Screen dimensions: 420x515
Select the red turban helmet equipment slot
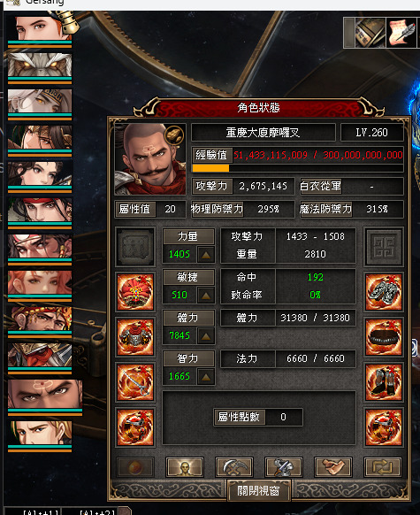(135, 292)
